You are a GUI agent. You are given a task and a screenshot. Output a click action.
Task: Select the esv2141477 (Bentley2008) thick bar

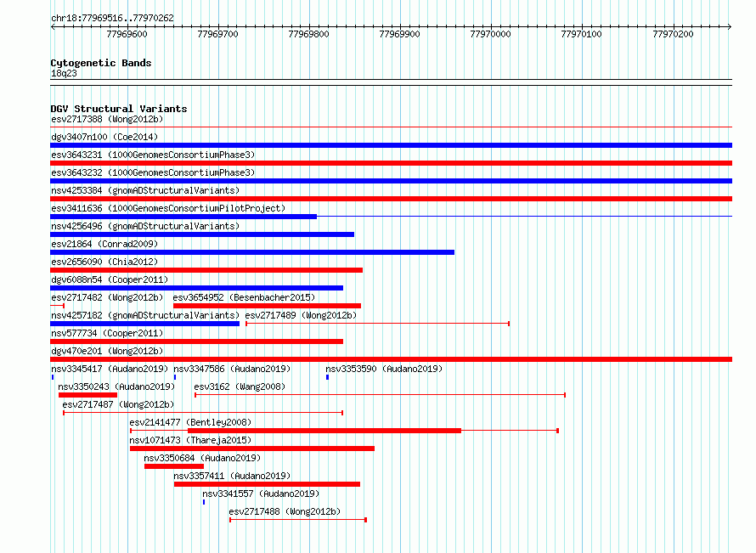[324, 431]
